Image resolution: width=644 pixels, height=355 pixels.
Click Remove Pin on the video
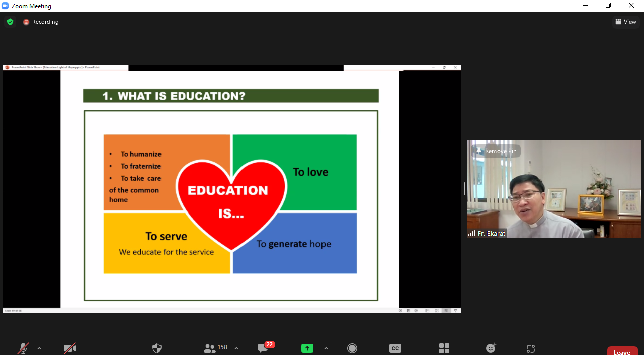click(x=496, y=151)
